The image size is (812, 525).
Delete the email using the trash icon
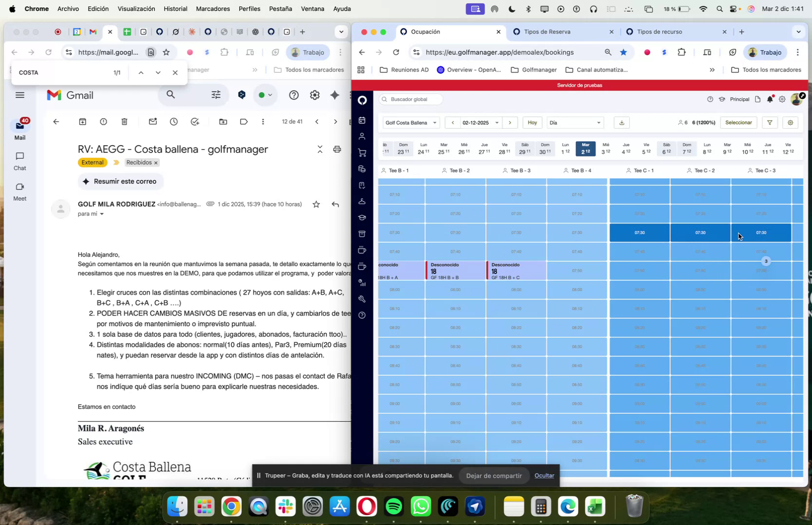pos(125,122)
